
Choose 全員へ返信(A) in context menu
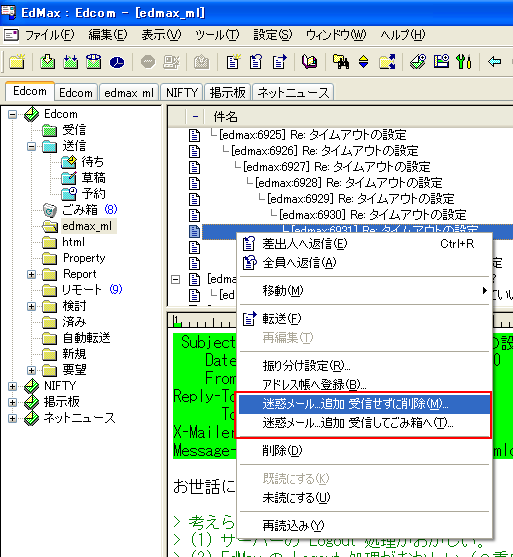(364, 263)
